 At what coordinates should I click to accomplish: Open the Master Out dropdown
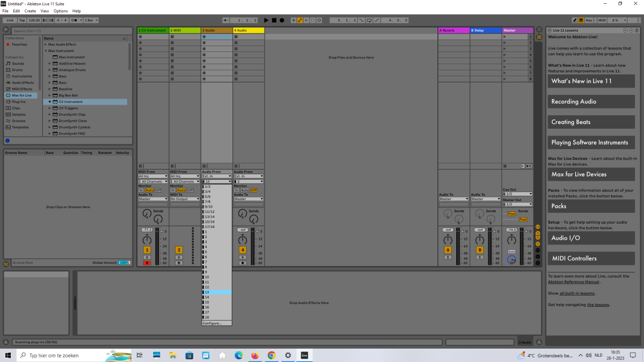point(517,204)
